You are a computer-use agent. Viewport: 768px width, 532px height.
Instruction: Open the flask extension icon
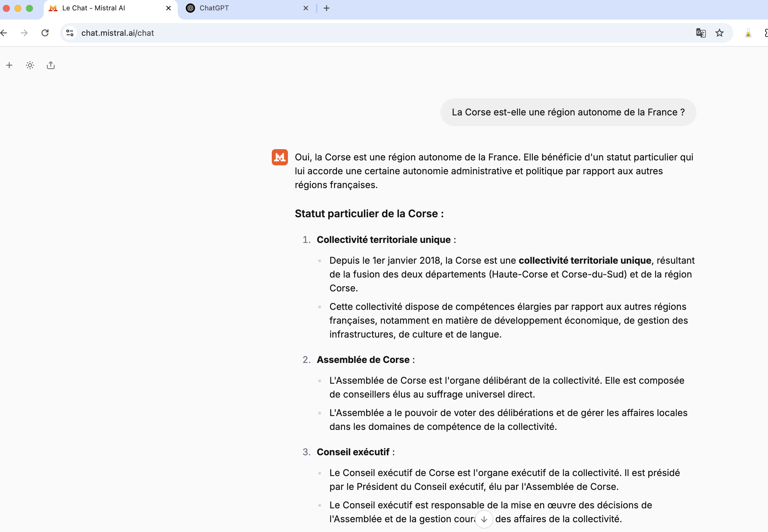pos(748,33)
